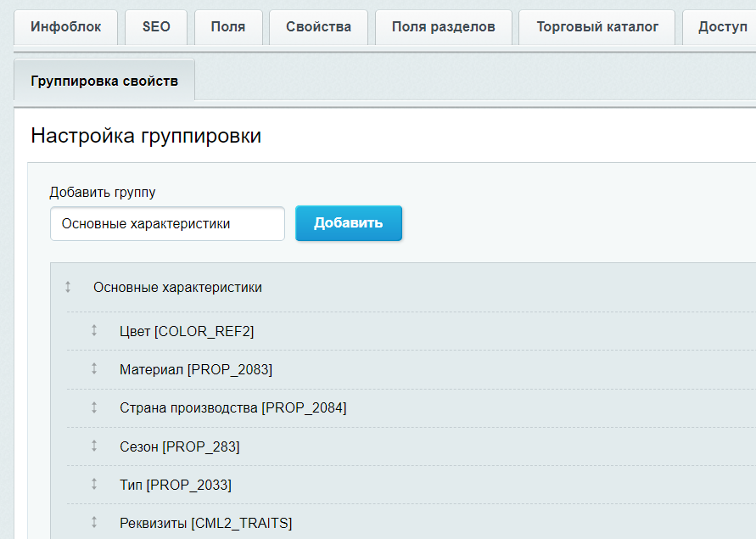Click drag handle icon for Тип [PROP_2033]
This screenshot has height=539, width=756.
click(94, 485)
